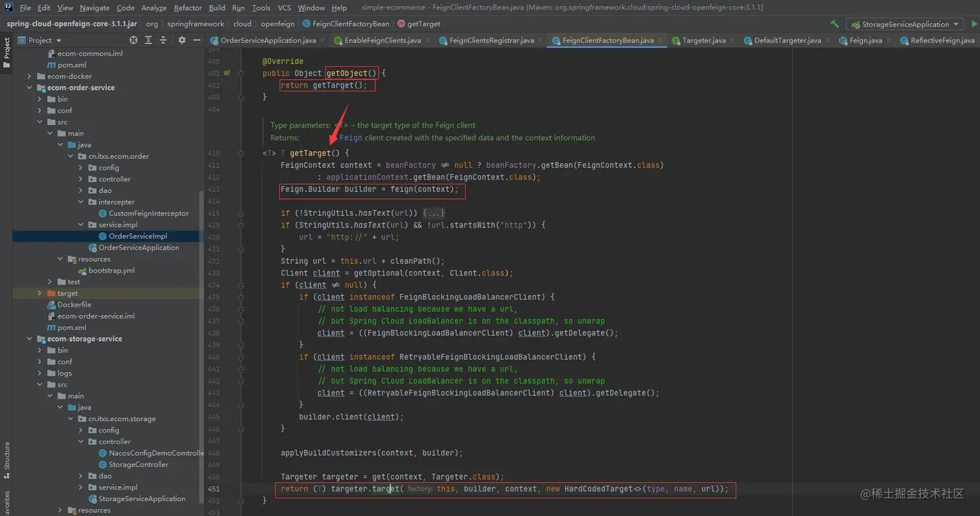Click line number 451 in the gutter
980x516 pixels.
pos(214,489)
